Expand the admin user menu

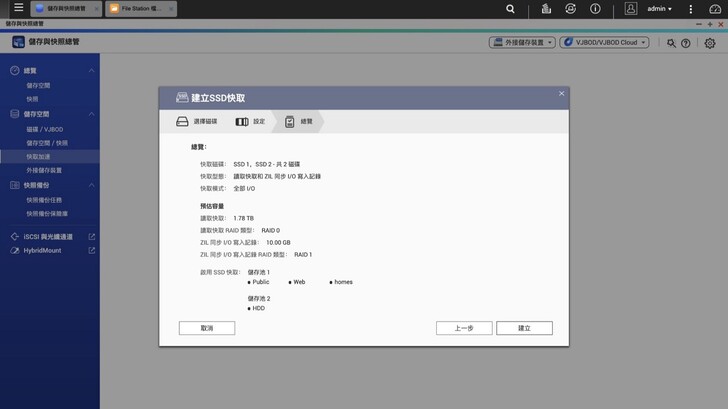pos(659,9)
